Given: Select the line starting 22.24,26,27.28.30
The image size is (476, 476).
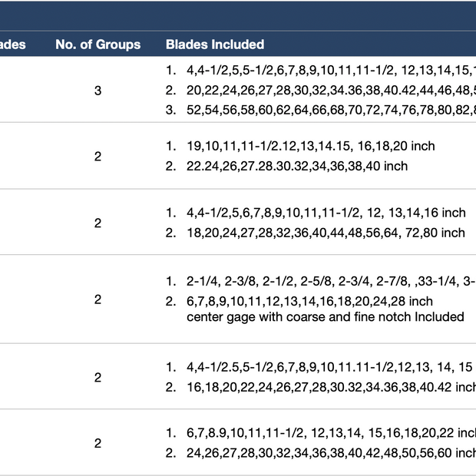Looking at the screenshot, I should tap(297, 166).
